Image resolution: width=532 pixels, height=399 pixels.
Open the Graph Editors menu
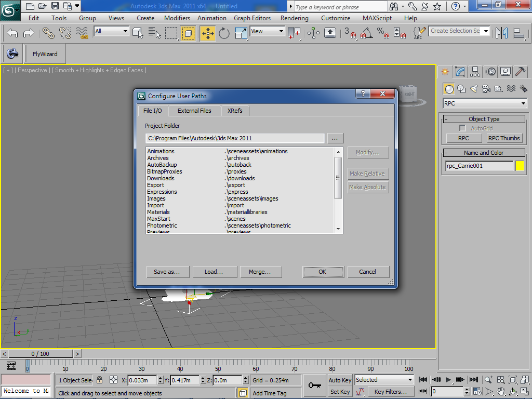[252, 18]
